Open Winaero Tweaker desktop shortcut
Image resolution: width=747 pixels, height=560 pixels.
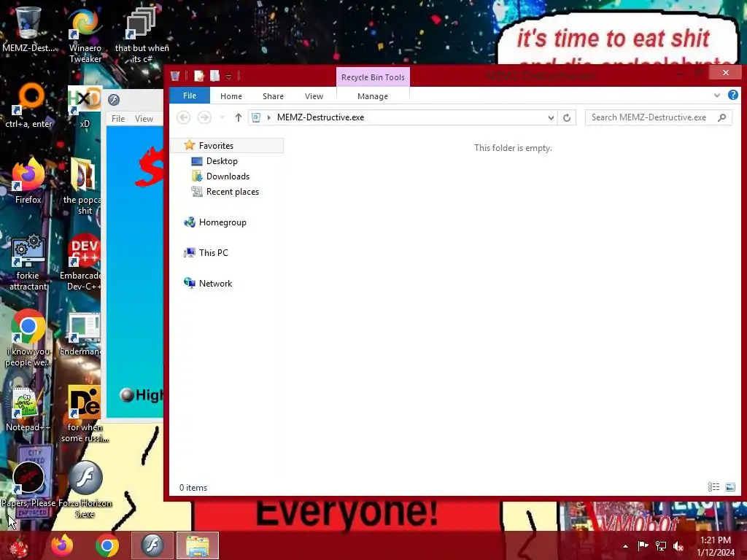[x=85, y=36]
